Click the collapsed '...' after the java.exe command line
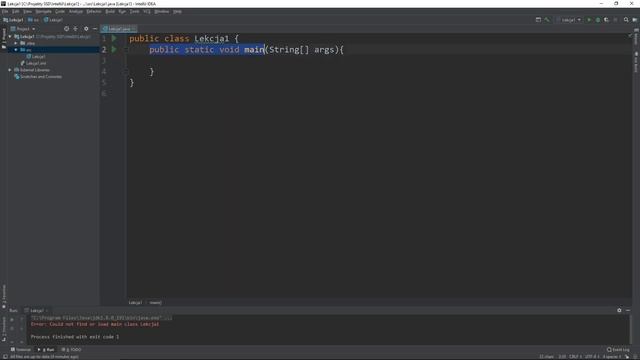Image resolution: width=640 pixels, height=360 pixels. [169, 318]
